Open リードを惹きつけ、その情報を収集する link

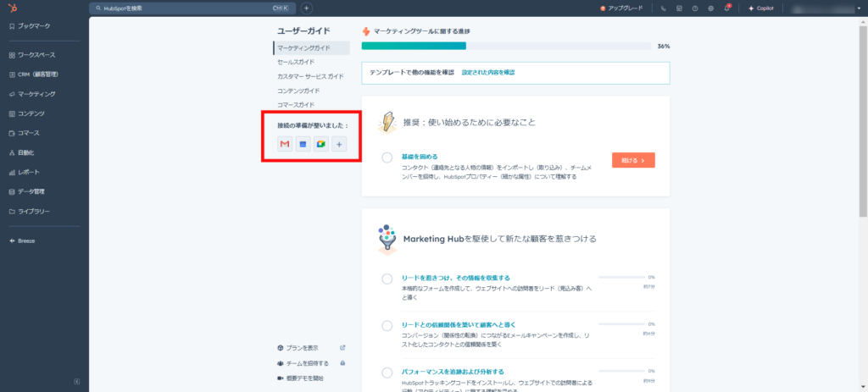point(455,278)
